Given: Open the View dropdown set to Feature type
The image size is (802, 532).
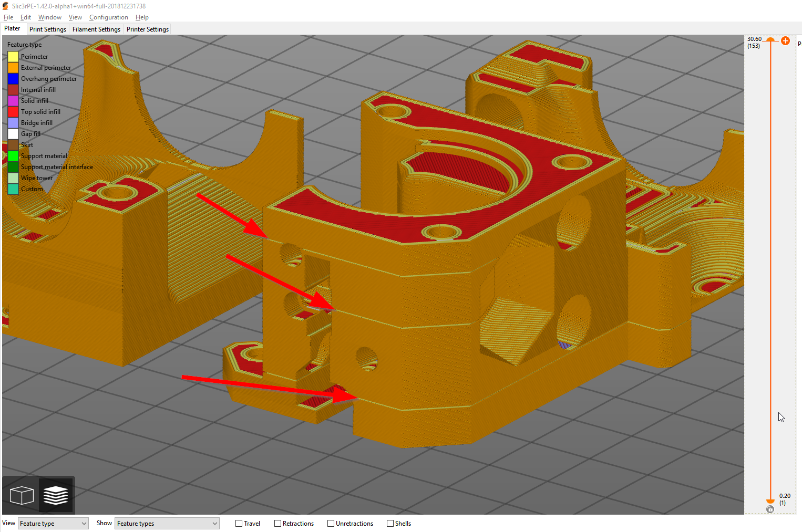Looking at the screenshot, I should 53,524.
